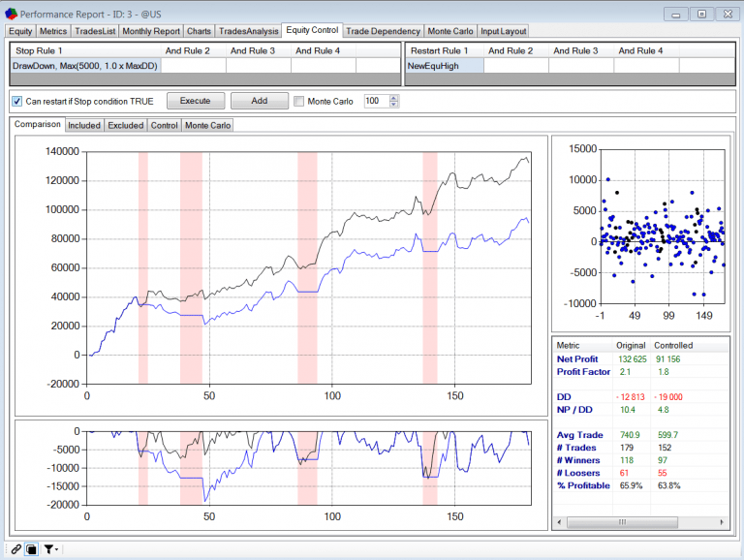
Task: Open the TradesAnalysis tab
Action: coord(248,31)
